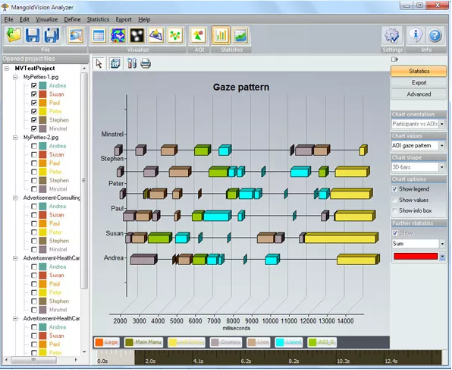Screen dimensions: 452x370
Task: Uncheck Minstrel under MyPetties-1.jpg
Action: coord(34,128)
